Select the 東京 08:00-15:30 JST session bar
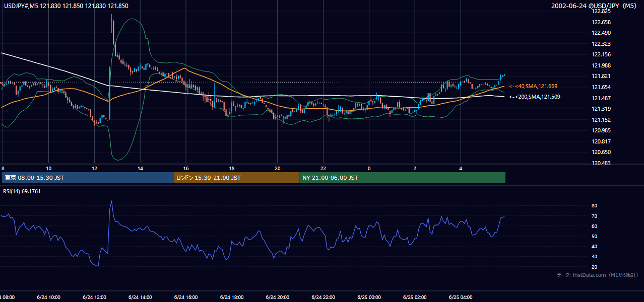The width and height of the screenshot is (644, 302). pyautogui.click(x=88, y=178)
